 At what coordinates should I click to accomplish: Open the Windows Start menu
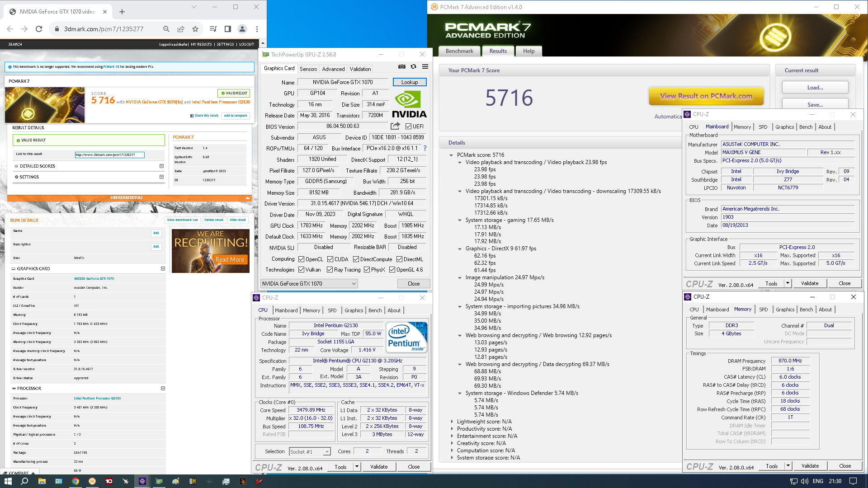[x=8, y=481]
